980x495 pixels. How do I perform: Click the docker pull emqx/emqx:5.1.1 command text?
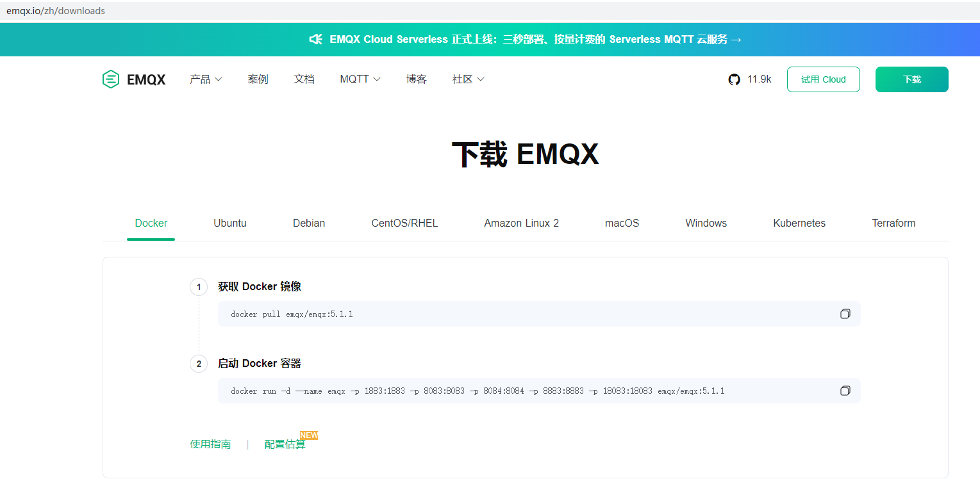click(x=292, y=314)
